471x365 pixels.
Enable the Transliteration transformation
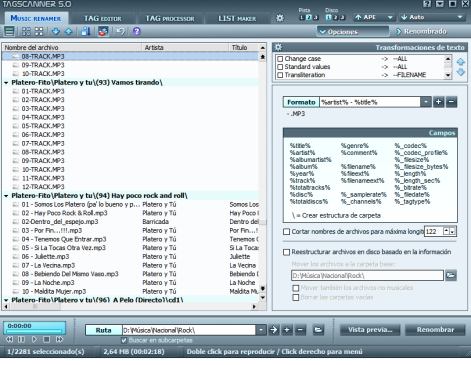[x=280, y=75]
